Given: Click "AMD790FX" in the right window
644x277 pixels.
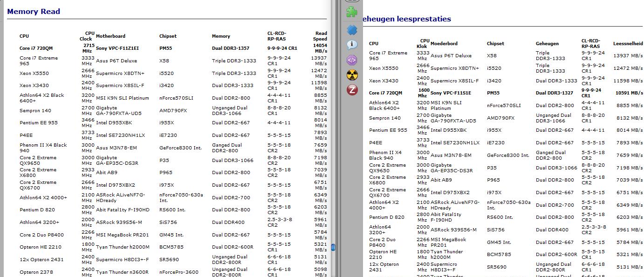Looking at the screenshot, I should (500, 118).
